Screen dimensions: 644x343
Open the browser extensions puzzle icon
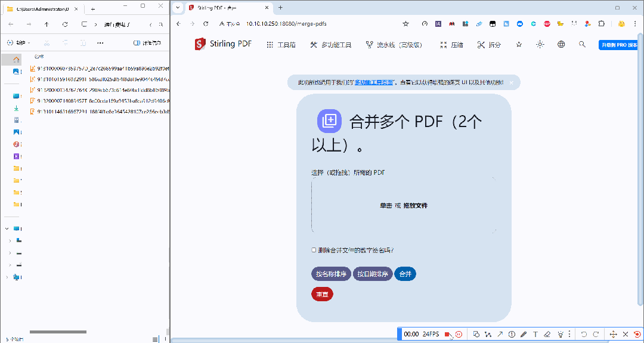coord(602,24)
